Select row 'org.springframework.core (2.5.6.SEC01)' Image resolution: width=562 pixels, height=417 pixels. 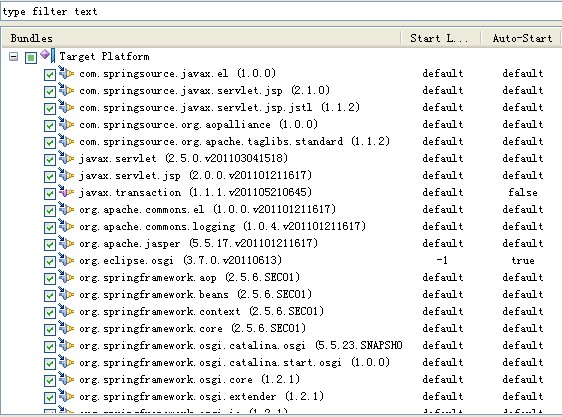tap(192, 329)
